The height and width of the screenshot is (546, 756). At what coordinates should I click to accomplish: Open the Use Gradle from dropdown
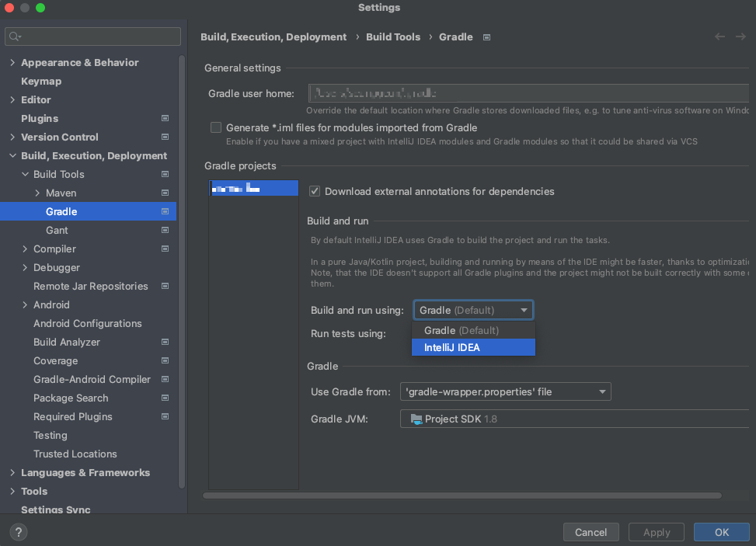click(x=505, y=391)
